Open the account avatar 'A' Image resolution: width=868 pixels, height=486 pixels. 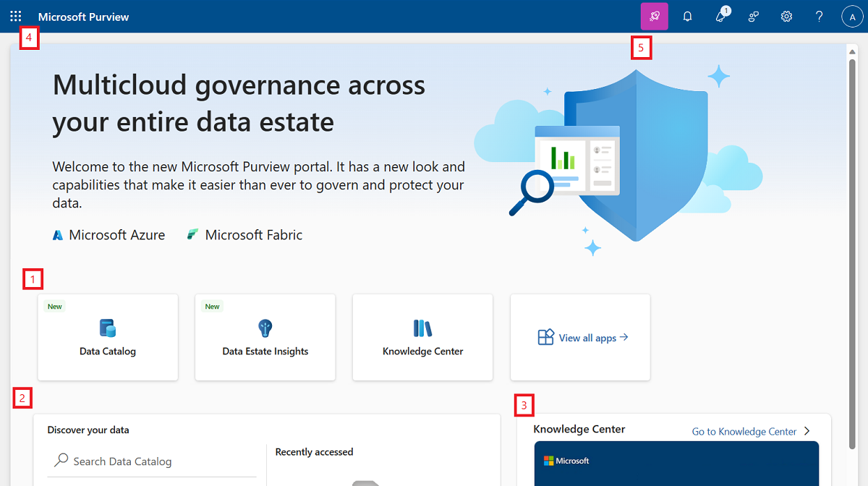click(x=852, y=16)
